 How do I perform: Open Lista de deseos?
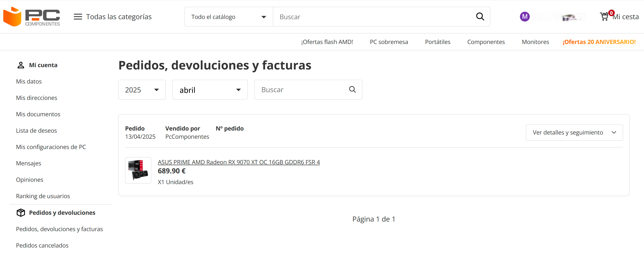point(37,131)
